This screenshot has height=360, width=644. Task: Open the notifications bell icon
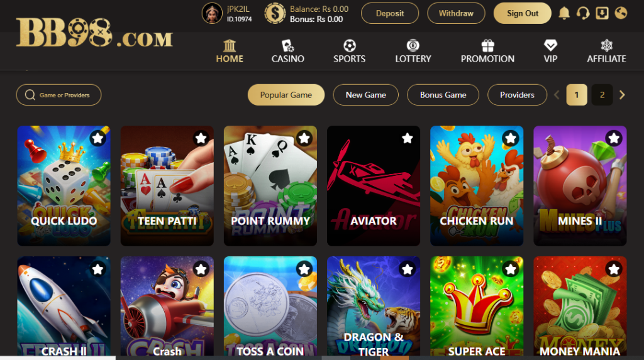pos(564,13)
